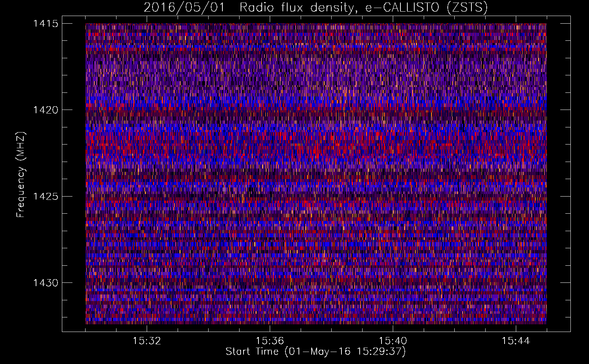Viewport: 589px width, 364px height.
Task: Click the 15:32 time tick label
Action: click(x=147, y=341)
